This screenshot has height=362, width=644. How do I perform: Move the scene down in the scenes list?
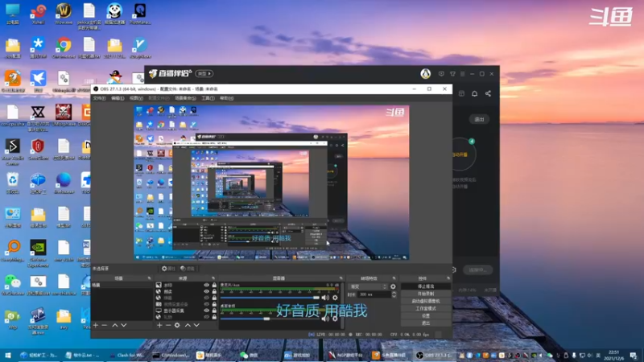(x=124, y=325)
